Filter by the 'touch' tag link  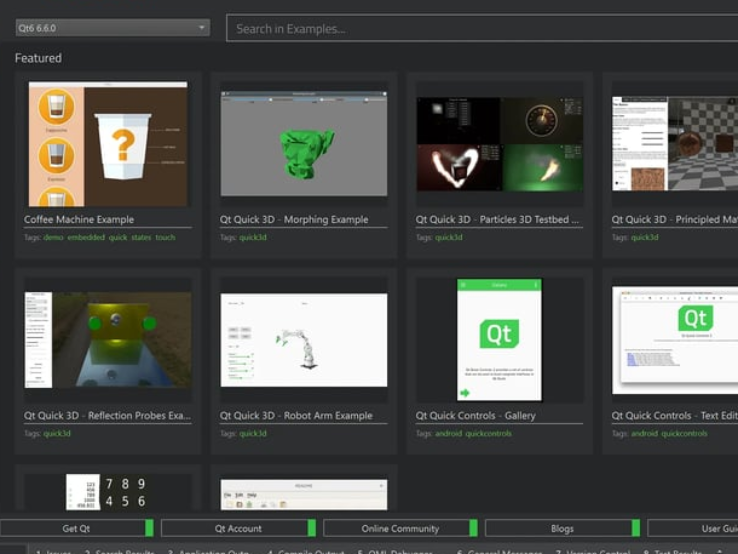coord(165,237)
